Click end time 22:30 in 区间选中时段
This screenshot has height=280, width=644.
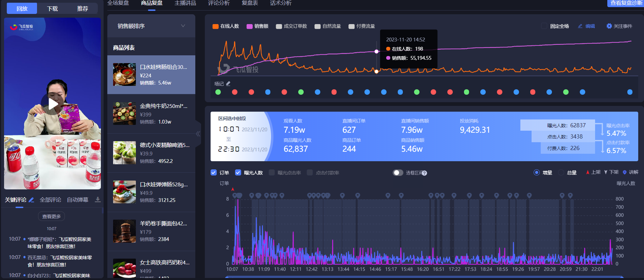[229, 149]
